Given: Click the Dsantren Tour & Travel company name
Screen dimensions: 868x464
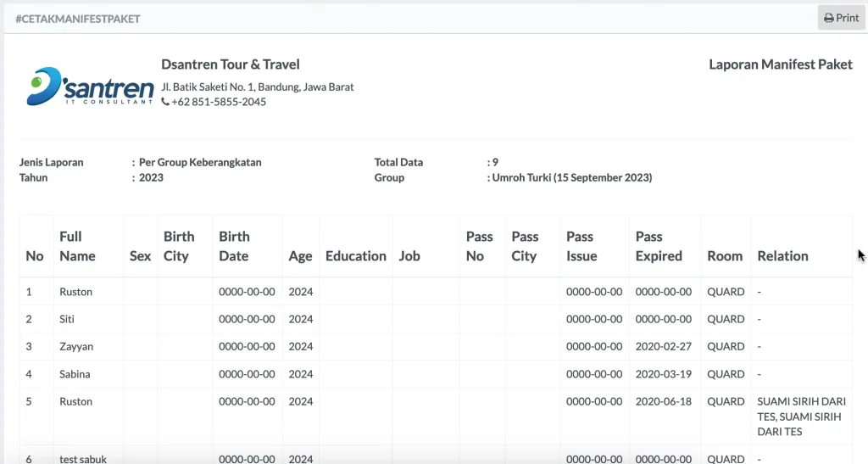Looking at the screenshot, I should point(231,64).
